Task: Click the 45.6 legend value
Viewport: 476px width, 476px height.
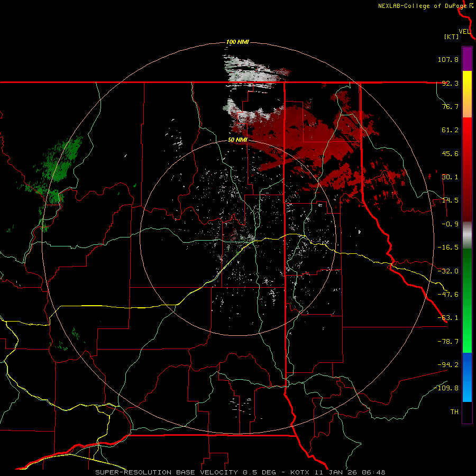Action: (x=450, y=153)
